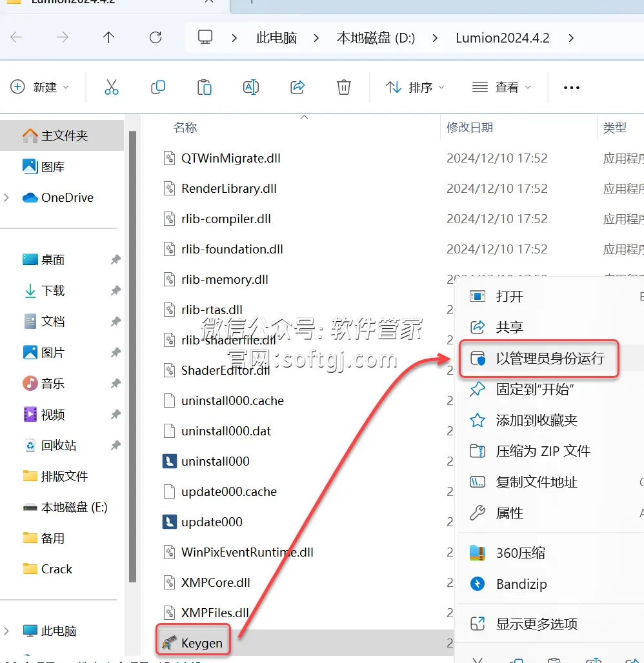The image size is (644, 663).
Task: Expand chevron after 此电脑 in address bar
Action: click(316, 38)
